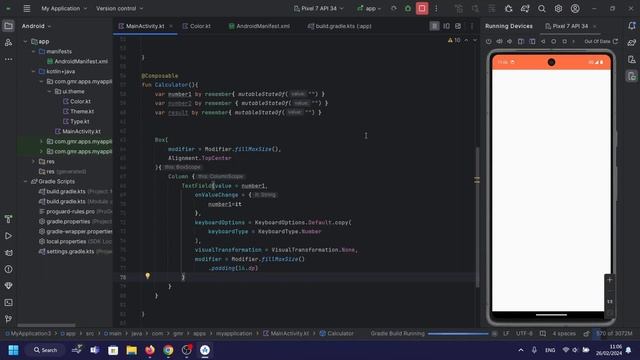Switch editor to Design view

458,26
